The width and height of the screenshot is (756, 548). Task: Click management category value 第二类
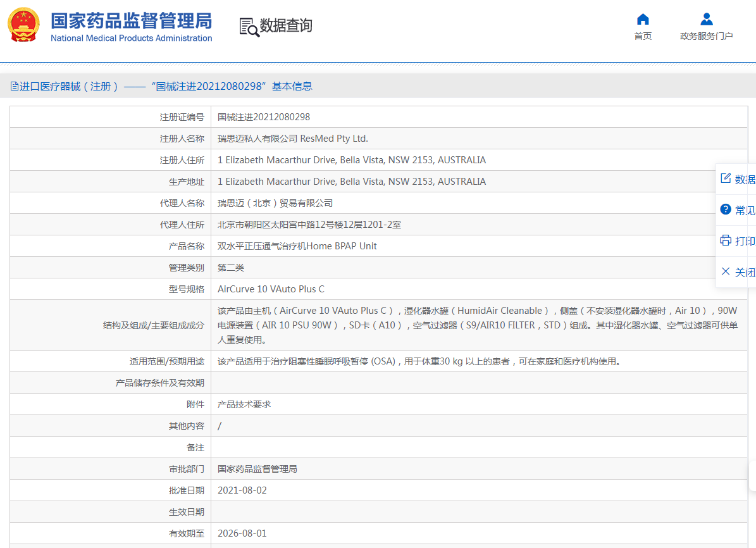(x=231, y=268)
